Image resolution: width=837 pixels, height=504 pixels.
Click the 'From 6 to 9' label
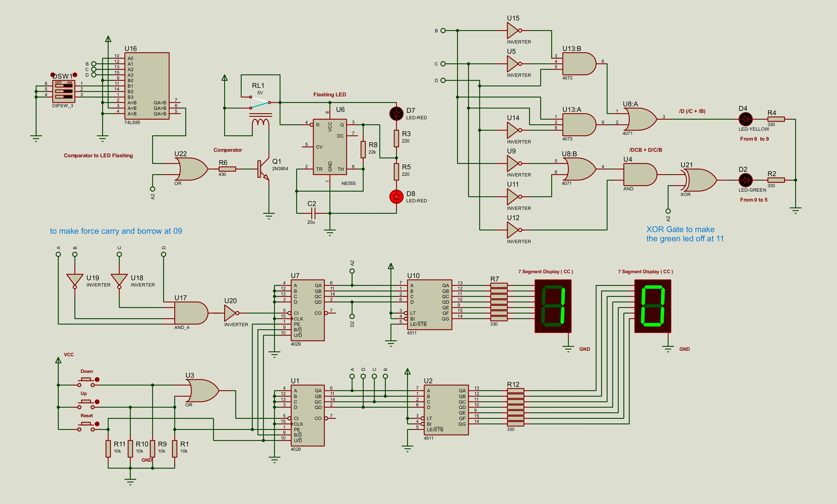click(754, 139)
